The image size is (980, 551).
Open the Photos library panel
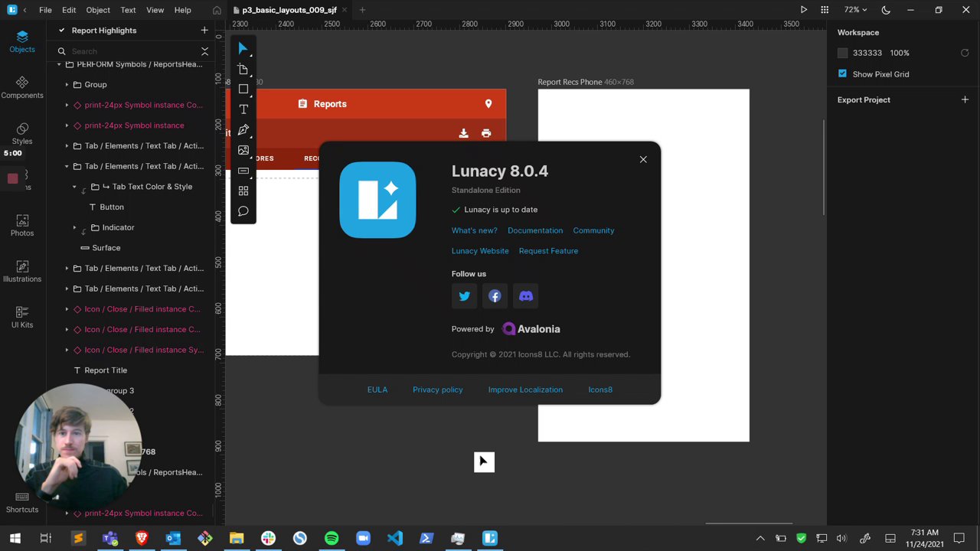(x=22, y=225)
